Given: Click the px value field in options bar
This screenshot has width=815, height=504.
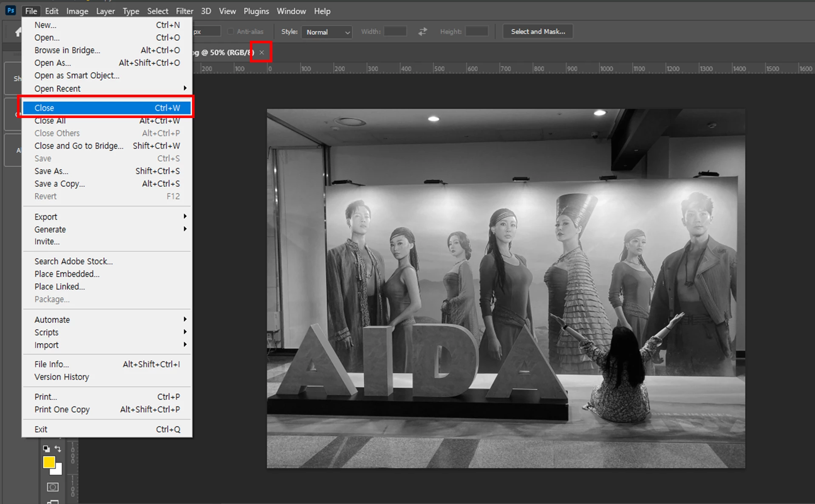Looking at the screenshot, I should [207, 31].
